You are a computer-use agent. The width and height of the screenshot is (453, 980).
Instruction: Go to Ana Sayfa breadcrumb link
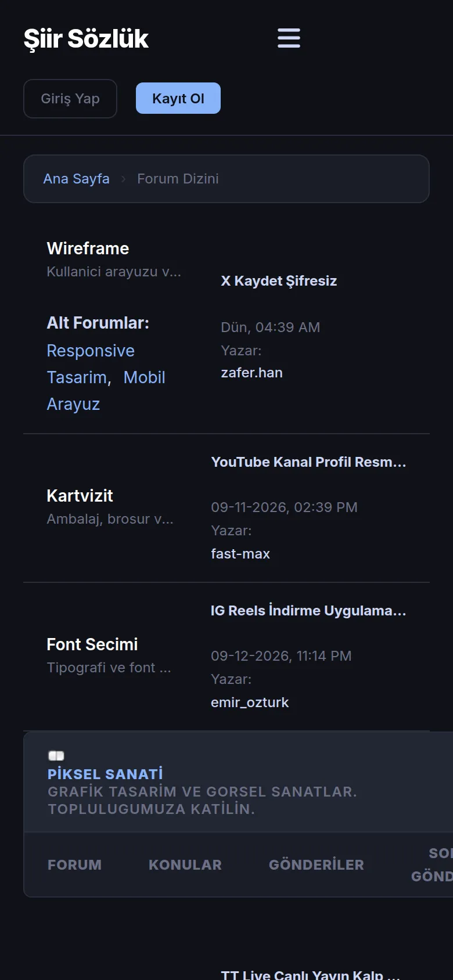76,179
